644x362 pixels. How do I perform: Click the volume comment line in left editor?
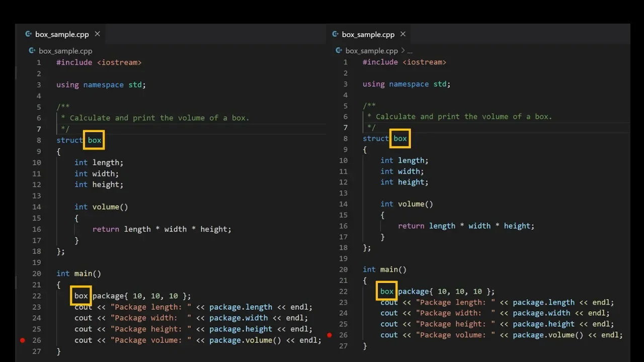tap(155, 118)
